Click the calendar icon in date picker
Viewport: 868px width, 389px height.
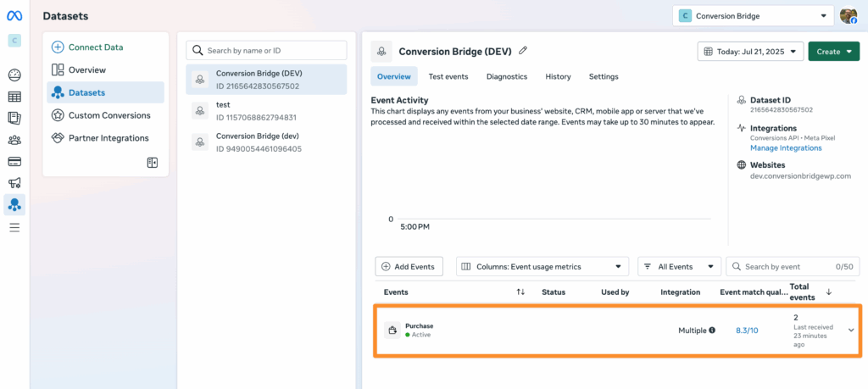[x=708, y=52]
